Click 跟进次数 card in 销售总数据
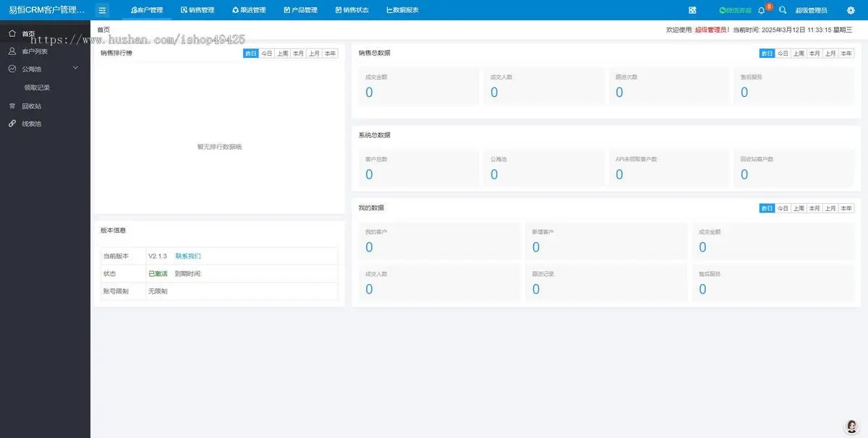Viewport: 868px width, 438px height. pyautogui.click(x=668, y=86)
